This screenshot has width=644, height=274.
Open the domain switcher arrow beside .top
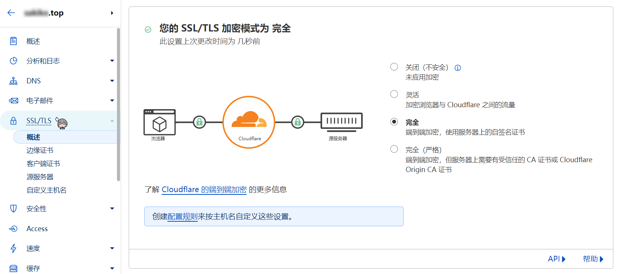pos(112,13)
